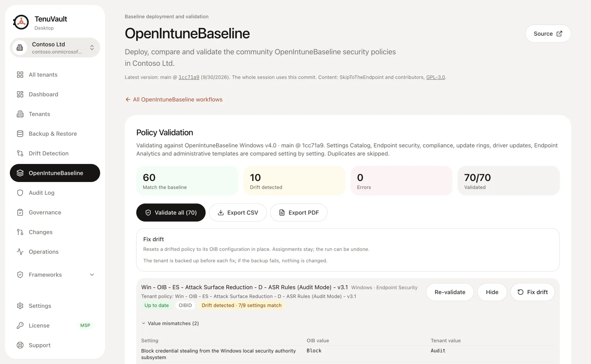This screenshot has height=364, width=591.
Task: Hide the ASR Rules policy row
Action: click(x=492, y=292)
